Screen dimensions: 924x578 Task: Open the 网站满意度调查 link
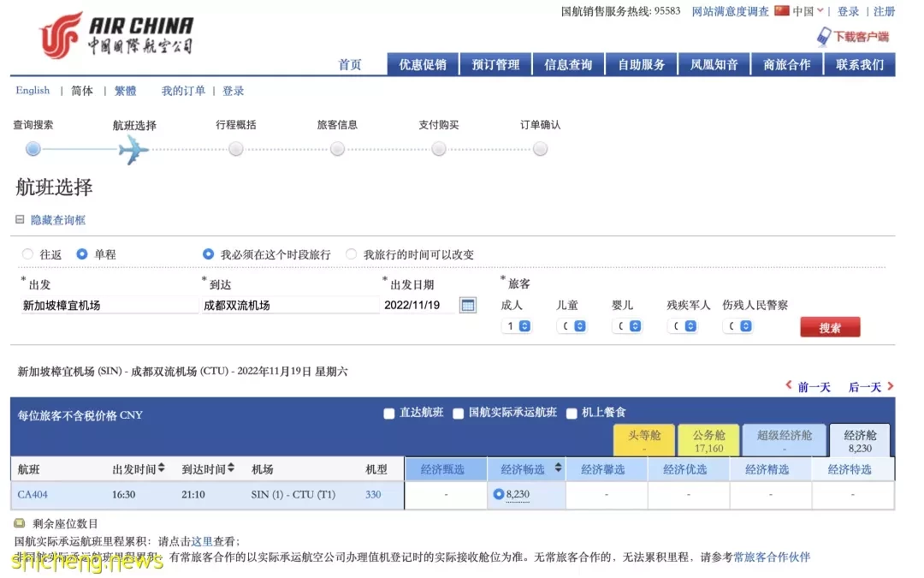pyautogui.click(x=730, y=11)
